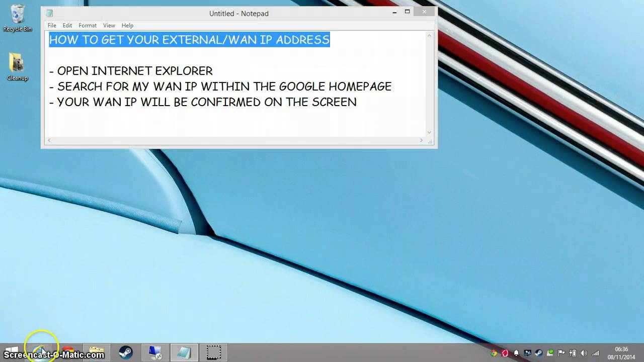The width and height of the screenshot is (644, 362).
Task: Click the bell notification tray icon
Action: [x=516, y=353]
